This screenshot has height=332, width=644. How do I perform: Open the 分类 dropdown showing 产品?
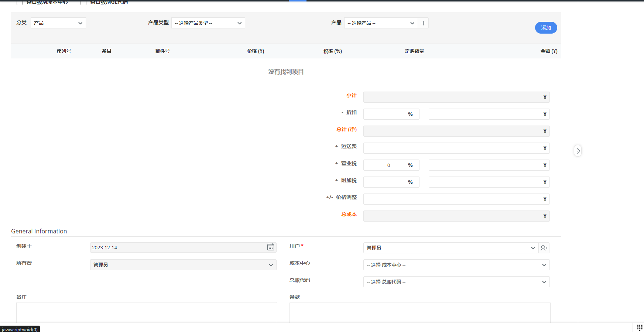[x=58, y=23]
